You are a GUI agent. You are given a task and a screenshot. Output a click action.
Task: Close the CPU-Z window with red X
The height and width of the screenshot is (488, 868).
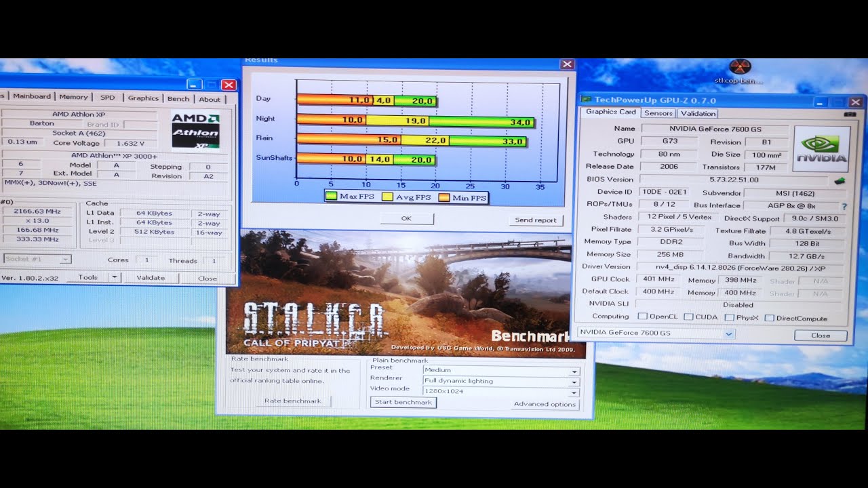click(229, 85)
